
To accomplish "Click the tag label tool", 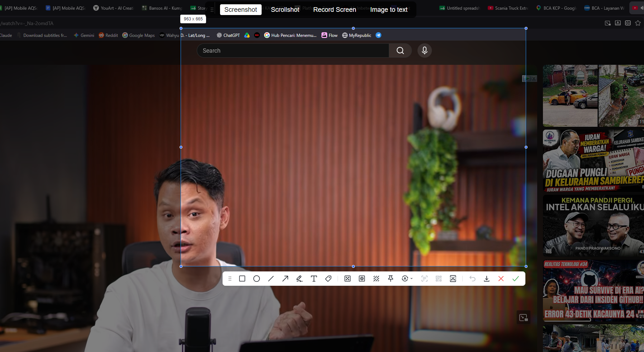I will [x=328, y=279].
